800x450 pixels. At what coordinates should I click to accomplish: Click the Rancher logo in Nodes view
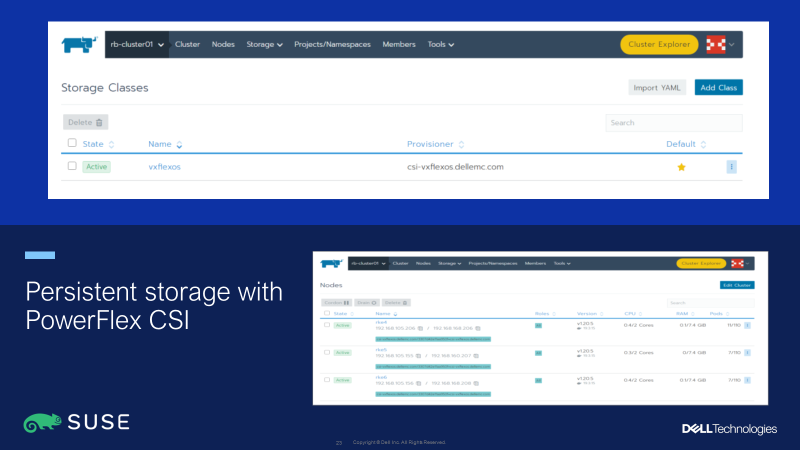point(331,263)
